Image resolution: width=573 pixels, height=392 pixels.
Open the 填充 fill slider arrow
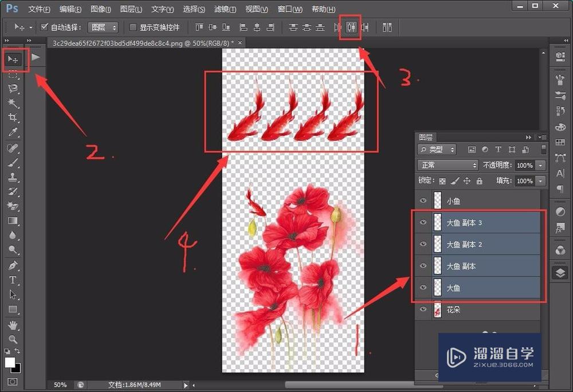click(540, 181)
